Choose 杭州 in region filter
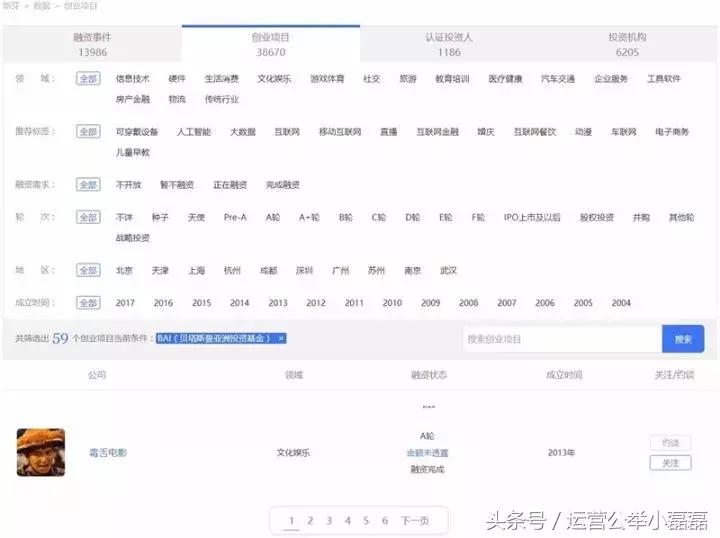 (x=232, y=270)
